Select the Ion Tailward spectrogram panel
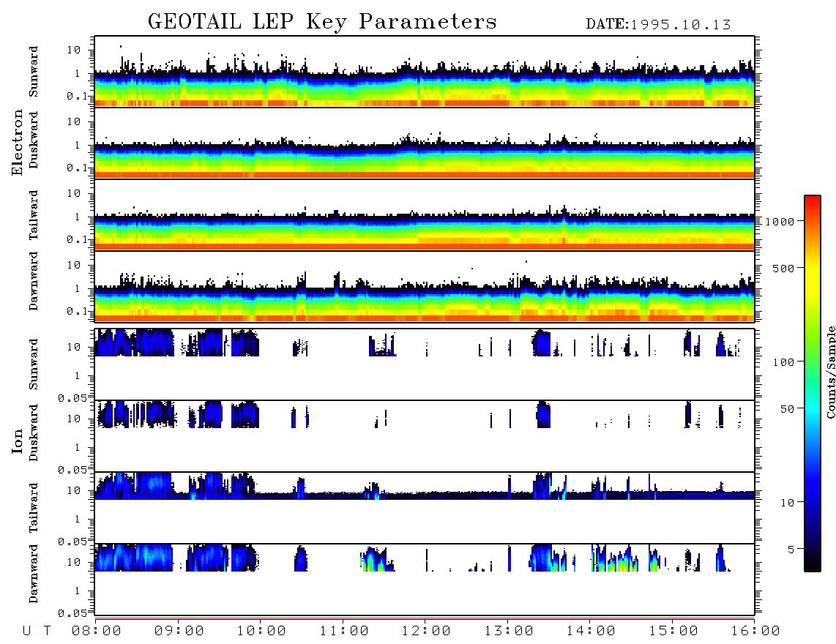Viewport: 836px width, 644px height. (425, 508)
